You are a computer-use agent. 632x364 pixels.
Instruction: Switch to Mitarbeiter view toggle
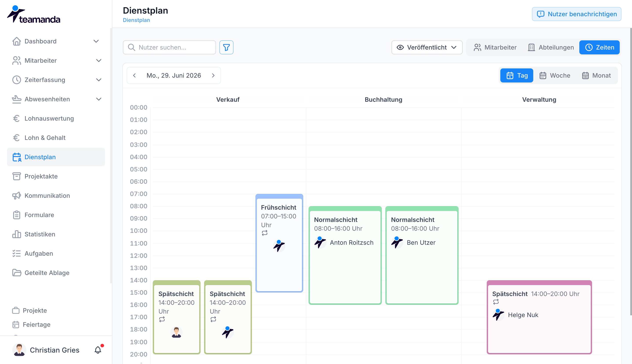(495, 47)
